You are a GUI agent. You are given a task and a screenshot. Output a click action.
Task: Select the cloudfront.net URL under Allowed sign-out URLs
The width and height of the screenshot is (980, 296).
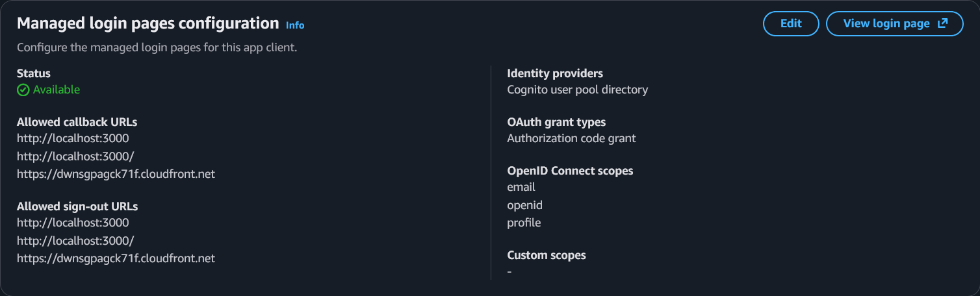point(116,258)
